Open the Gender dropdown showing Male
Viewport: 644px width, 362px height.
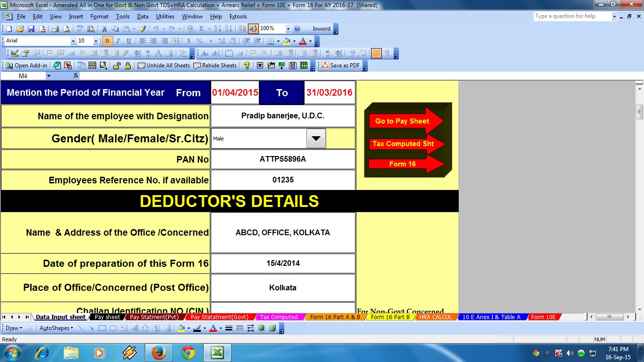coord(316,139)
